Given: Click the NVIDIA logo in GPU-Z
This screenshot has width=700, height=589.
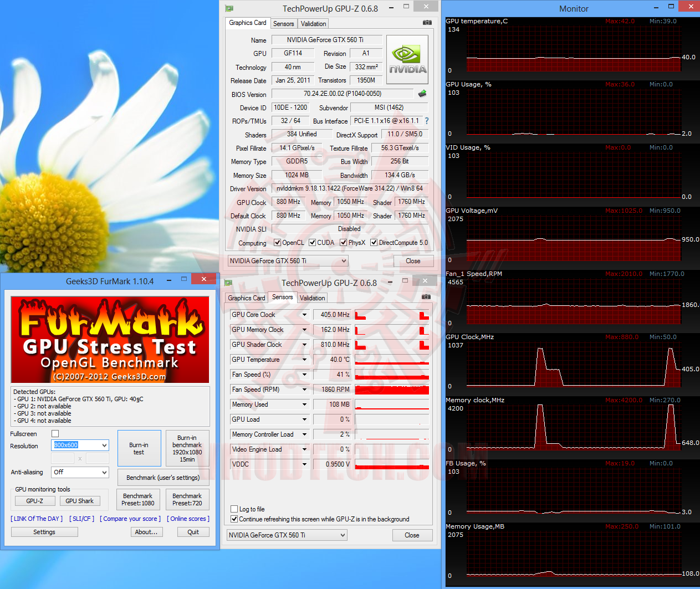Looking at the screenshot, I should pos(407,60).
